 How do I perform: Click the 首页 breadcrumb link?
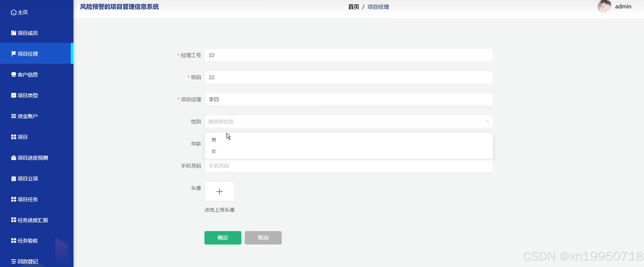point(353,7)
